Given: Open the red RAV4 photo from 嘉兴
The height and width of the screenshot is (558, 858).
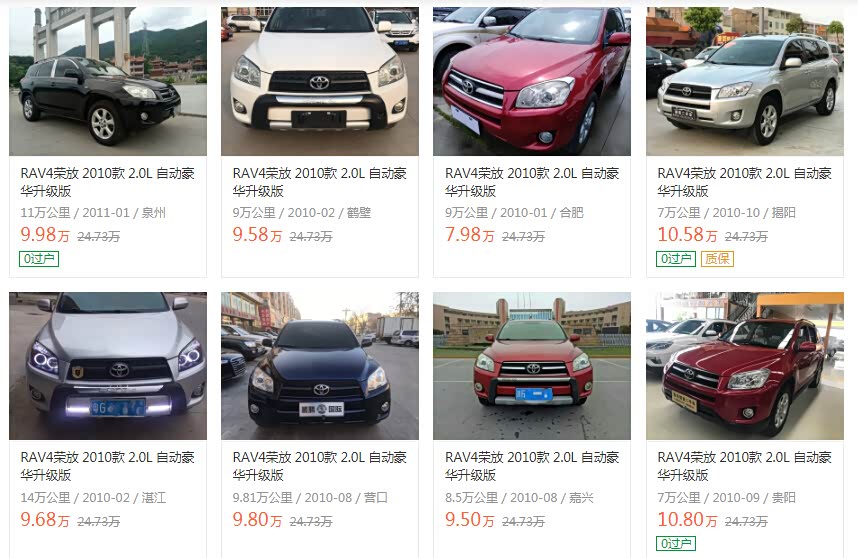Looking at the screenshot, I should [x=532, y=366].
